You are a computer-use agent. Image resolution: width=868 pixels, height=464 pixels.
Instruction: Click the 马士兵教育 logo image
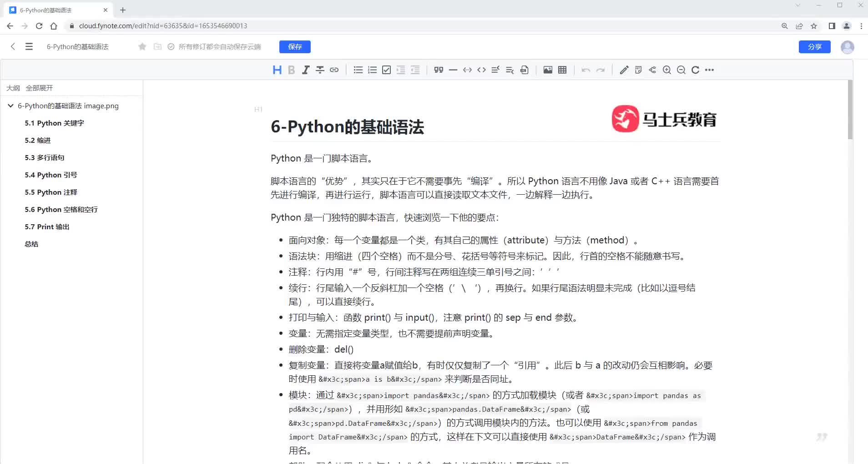[x=664, y=119]
